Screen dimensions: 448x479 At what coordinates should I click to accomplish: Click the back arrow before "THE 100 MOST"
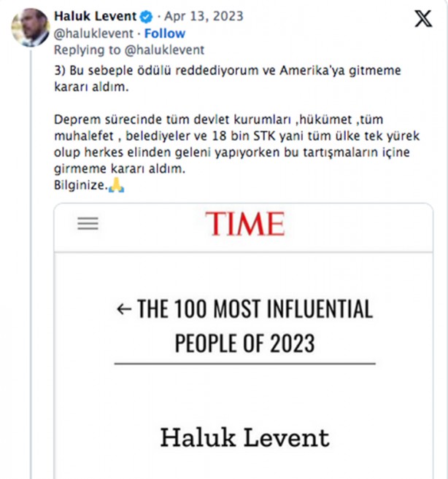click(123, 310)
